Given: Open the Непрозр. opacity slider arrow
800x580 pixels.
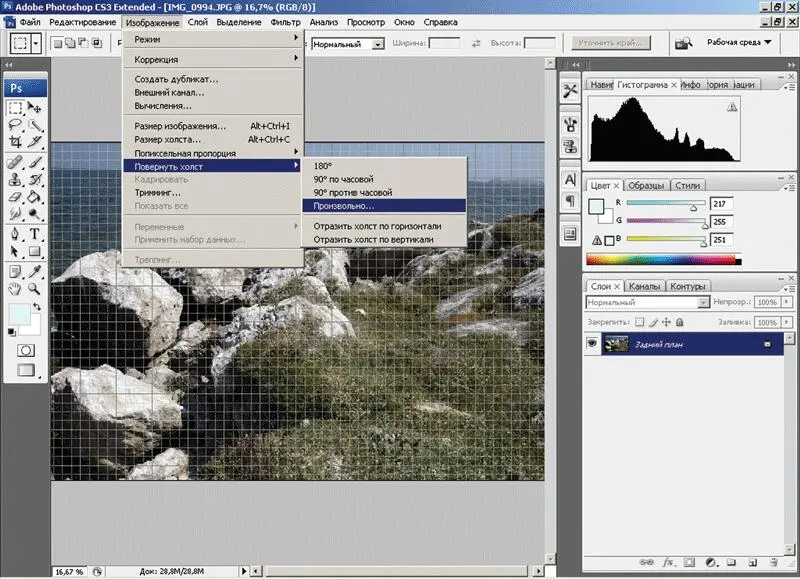Looking at the screenshot, I should [x=787, y=302].
